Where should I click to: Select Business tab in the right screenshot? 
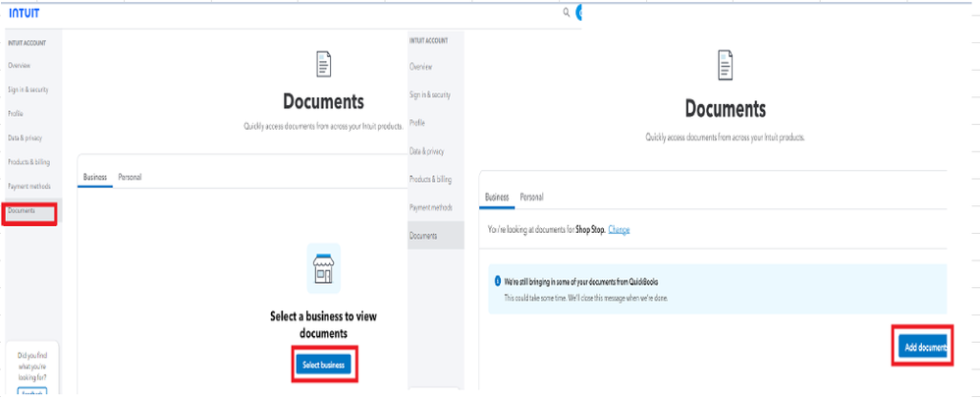point(497,197)
